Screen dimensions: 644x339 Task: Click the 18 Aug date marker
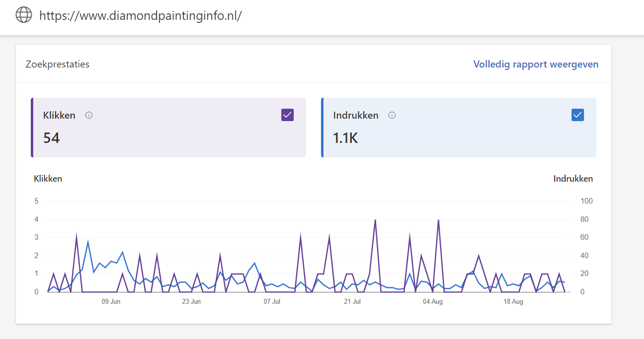point(513,301)
